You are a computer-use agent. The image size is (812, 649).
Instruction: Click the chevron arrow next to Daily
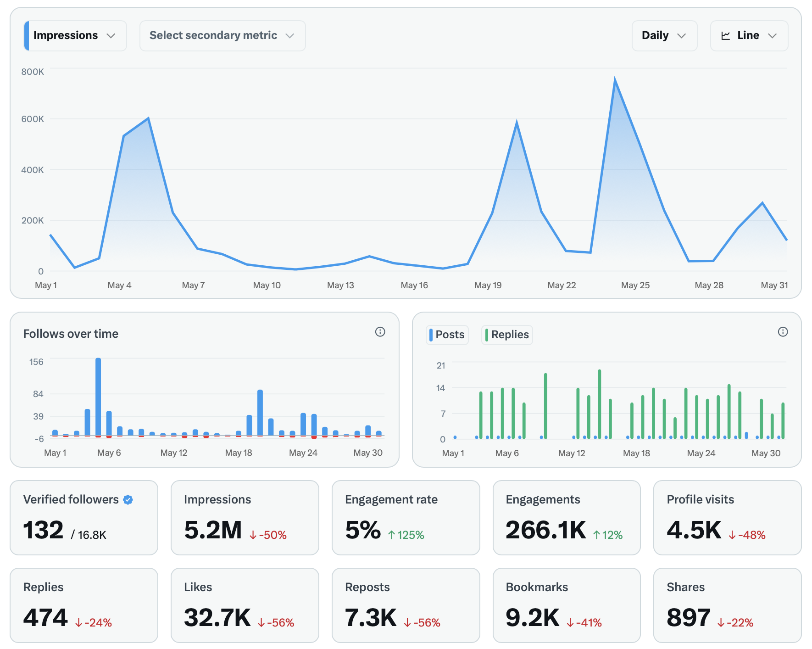click(682, 36)
